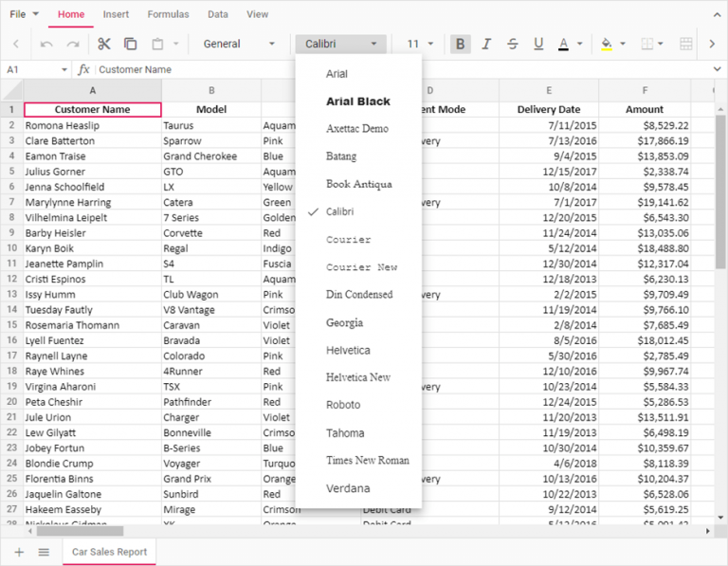Open the Car Sales Report sheet tab
The width and height of the screenshot is (728, 566).
108,552
